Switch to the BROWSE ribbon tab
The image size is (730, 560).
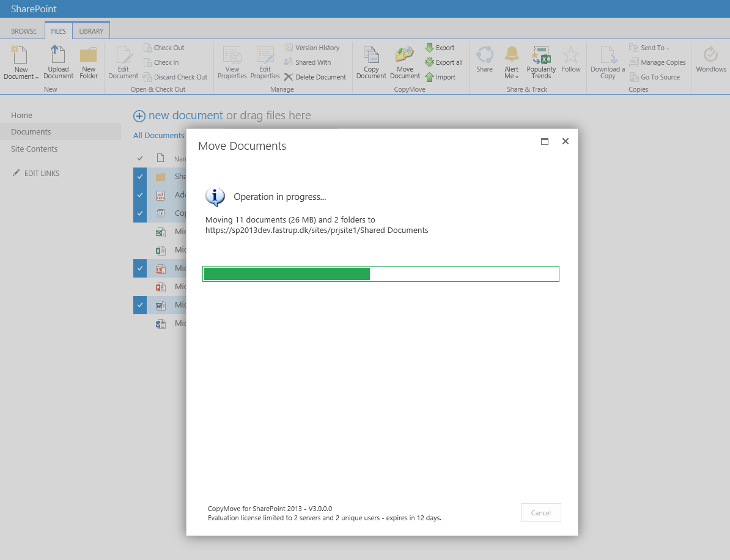point(24,31)
